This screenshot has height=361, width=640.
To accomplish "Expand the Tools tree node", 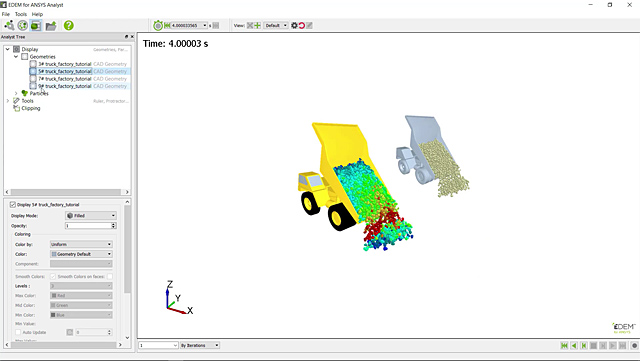I will coord(7,100).
